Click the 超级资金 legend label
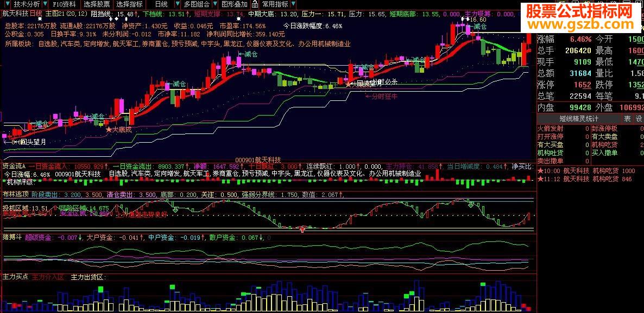The height and width of the screenshot is (313, 644). point(40,237)
